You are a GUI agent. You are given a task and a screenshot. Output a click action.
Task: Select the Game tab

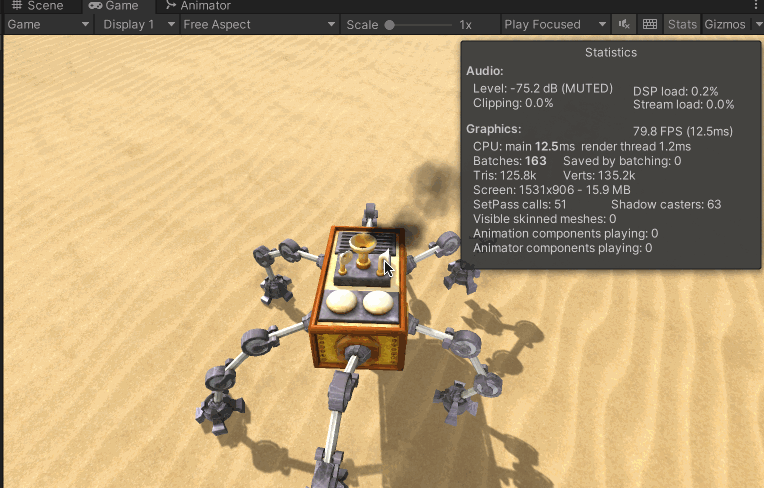coord(113,6)
